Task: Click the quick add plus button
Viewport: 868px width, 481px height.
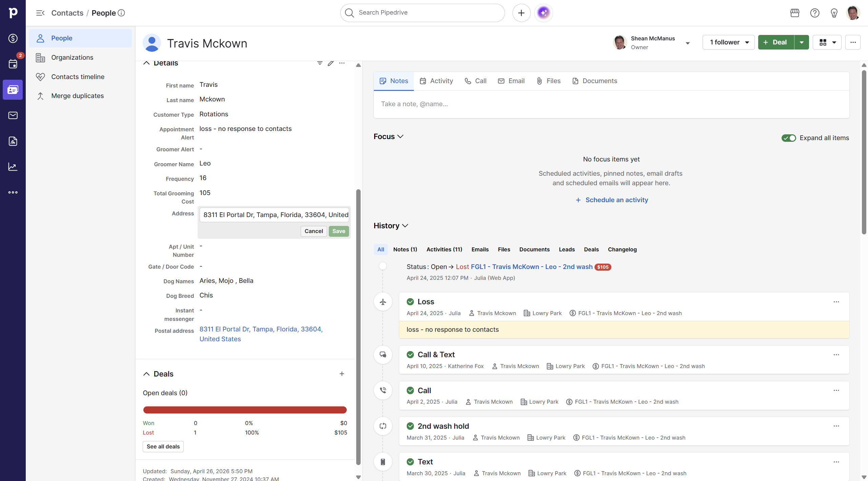Action: click(521, 13)
